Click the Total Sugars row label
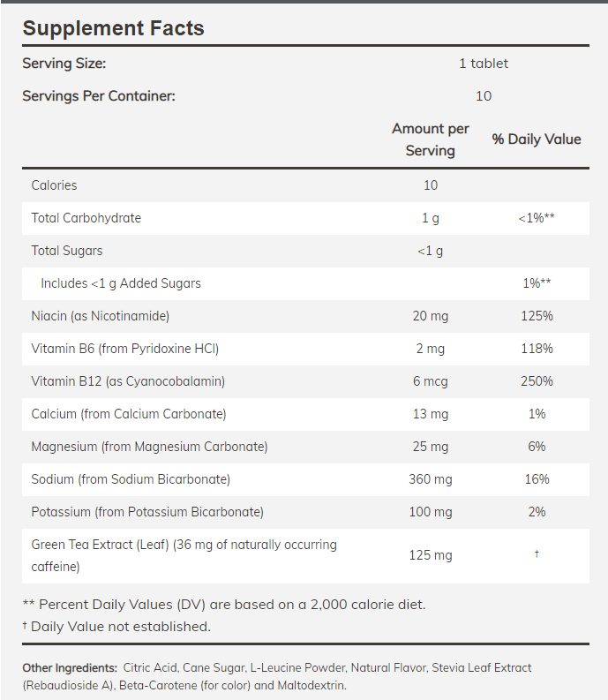Viewport: 608px width, 700px height. tap(66, 251)
